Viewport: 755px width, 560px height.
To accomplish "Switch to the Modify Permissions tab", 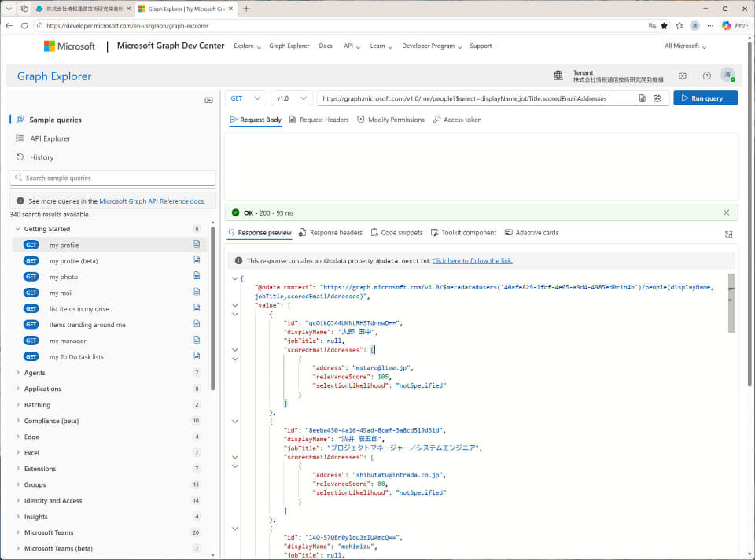I will (391, 120).
